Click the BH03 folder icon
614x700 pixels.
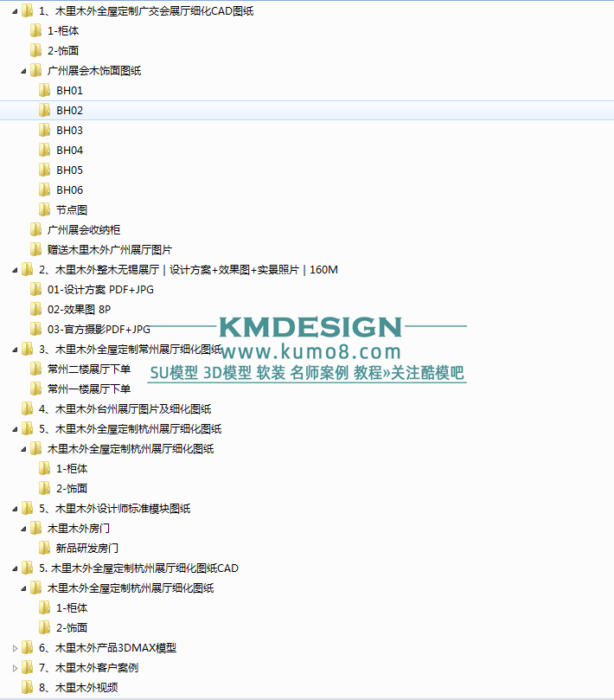pos(44,130)
